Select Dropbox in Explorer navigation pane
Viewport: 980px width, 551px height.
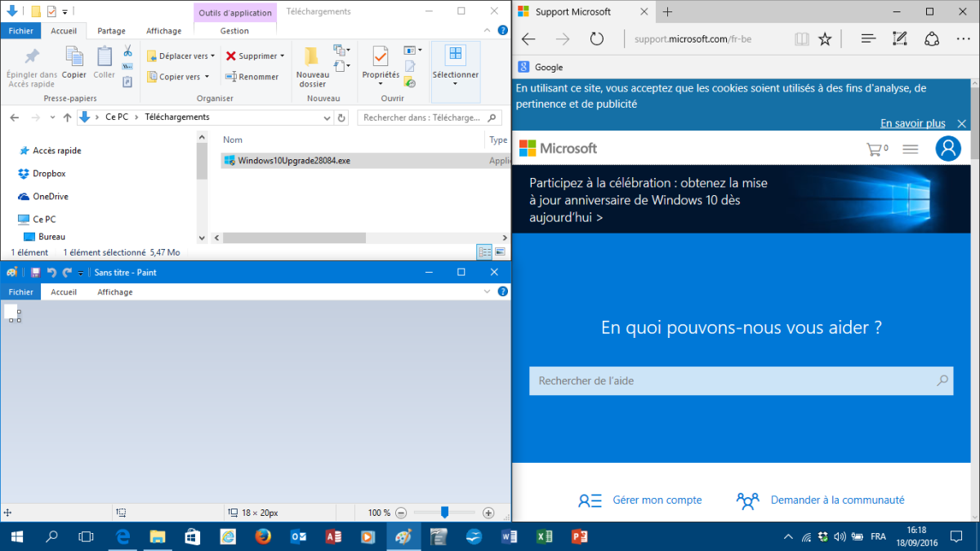pos(42,174)
